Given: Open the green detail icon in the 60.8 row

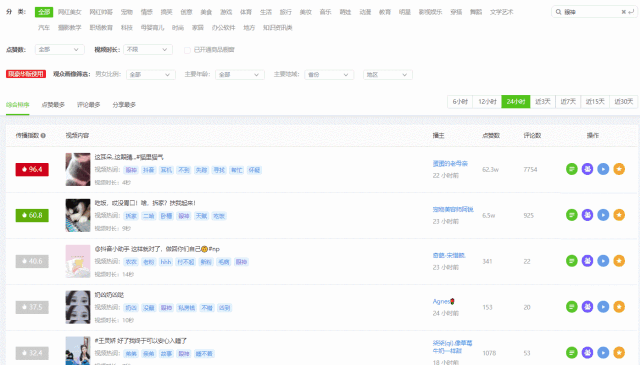Looking at the screenshot, I should (x=571, y=215).
